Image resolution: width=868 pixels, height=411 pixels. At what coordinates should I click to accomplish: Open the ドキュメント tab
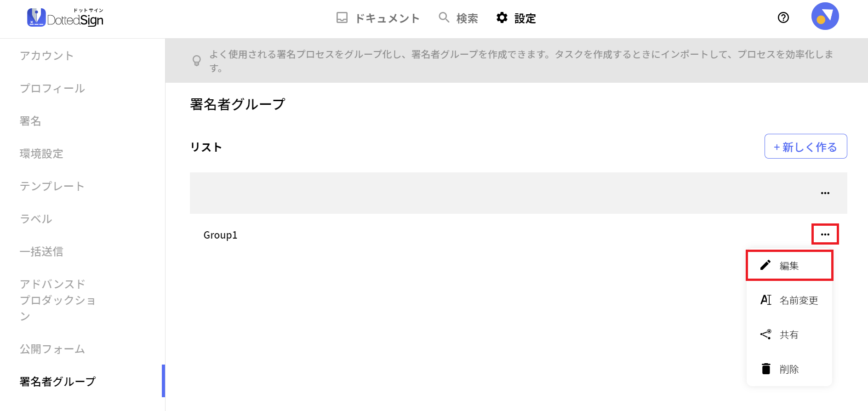tap(378, 18)
